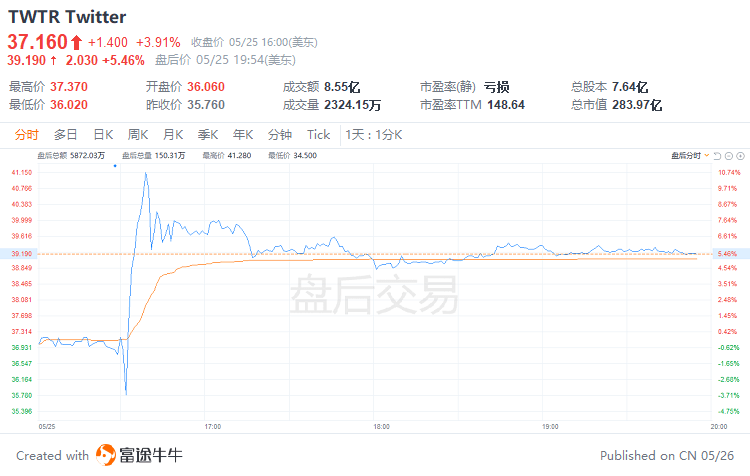Click the 35.396 price axis label
Viewport: 750px width, 476px height.
point(22,411)
